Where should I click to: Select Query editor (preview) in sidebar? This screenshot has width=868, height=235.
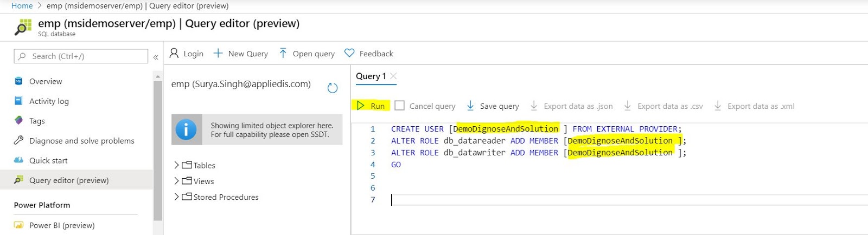69,180
